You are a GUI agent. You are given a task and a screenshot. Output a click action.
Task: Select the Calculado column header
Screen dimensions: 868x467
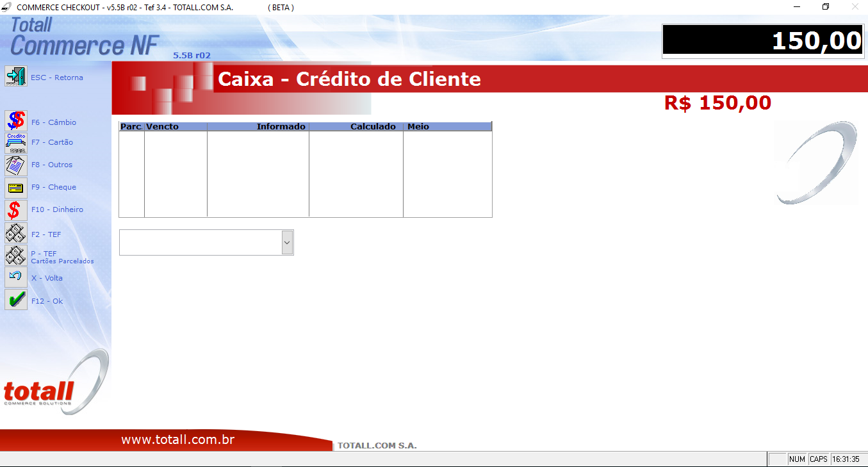point(356,127)
